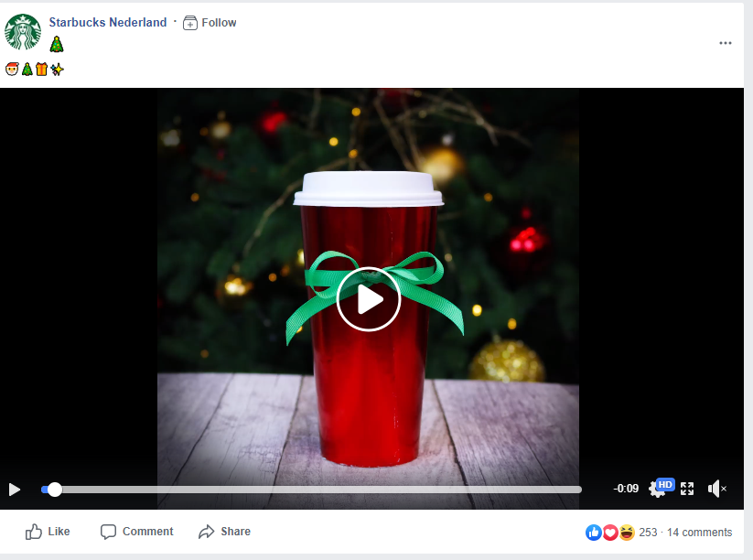Open the 14 comments link
The width and height of the screenshot is (753, 560).
(699, 533)
